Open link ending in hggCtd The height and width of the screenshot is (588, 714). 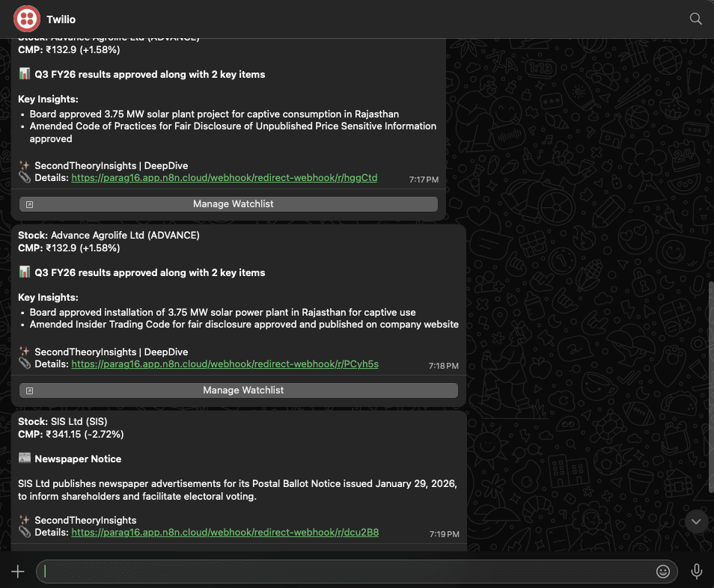coord(224,178)
